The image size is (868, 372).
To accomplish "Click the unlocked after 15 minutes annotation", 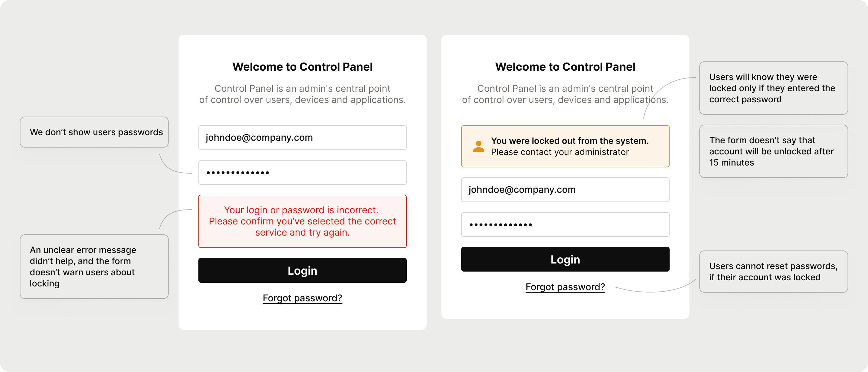I will tap(773, 151).
